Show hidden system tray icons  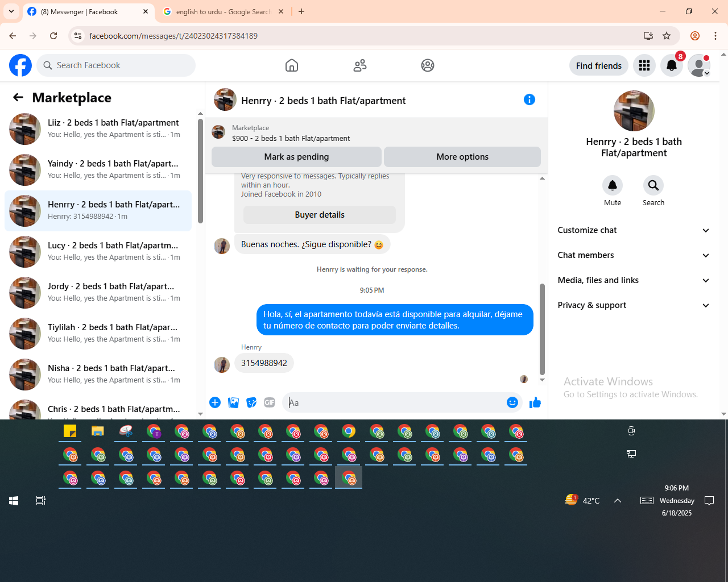coord(618,501)
